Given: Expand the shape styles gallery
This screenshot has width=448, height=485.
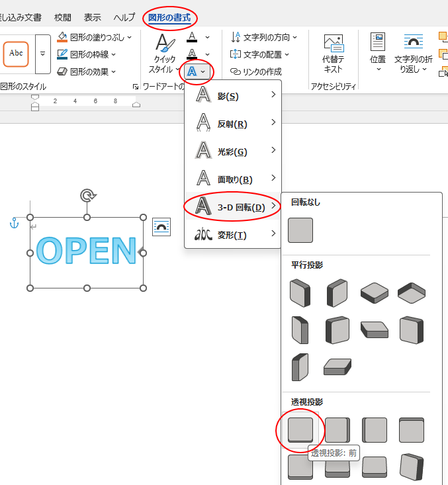Looking at the screenshot, I should (x=43, y=54).
